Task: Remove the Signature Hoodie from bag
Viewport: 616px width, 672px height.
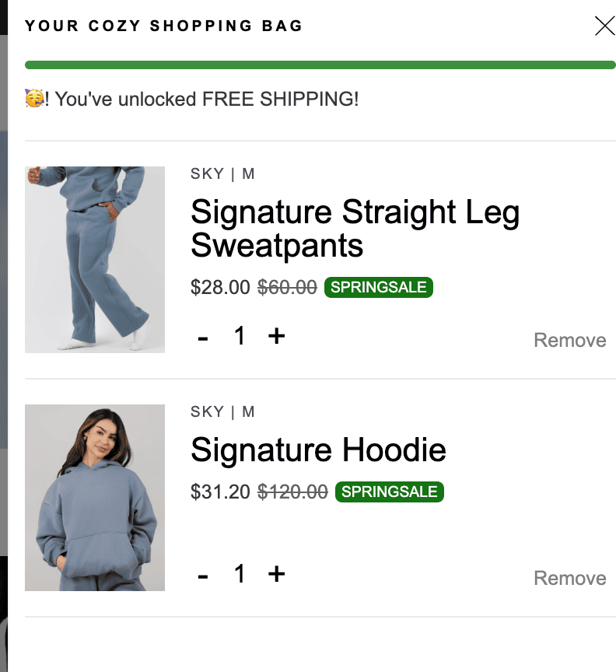Action: coord(569,578)
